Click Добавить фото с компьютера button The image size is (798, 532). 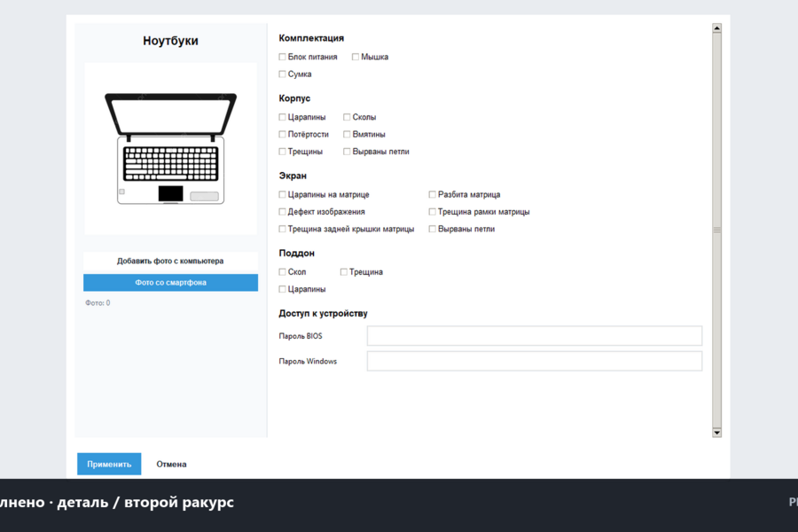coord(170,262)
